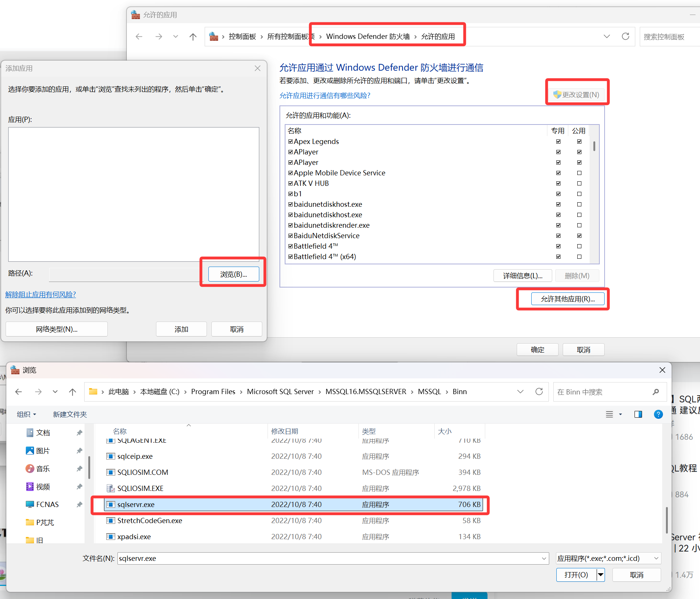Open 允许应用进行通信有哪些风险 link

click(325, 95)
